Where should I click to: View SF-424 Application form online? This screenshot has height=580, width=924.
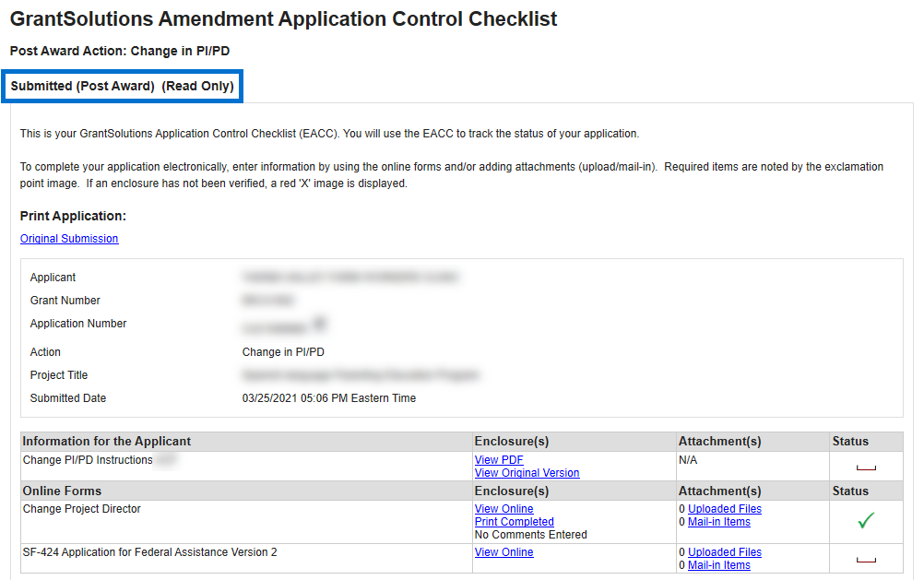point(503,552)
